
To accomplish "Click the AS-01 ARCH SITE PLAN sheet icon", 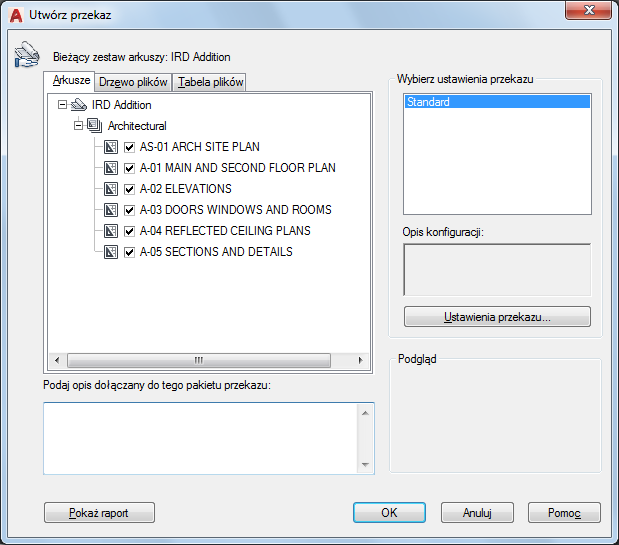I will coord(111,147).
